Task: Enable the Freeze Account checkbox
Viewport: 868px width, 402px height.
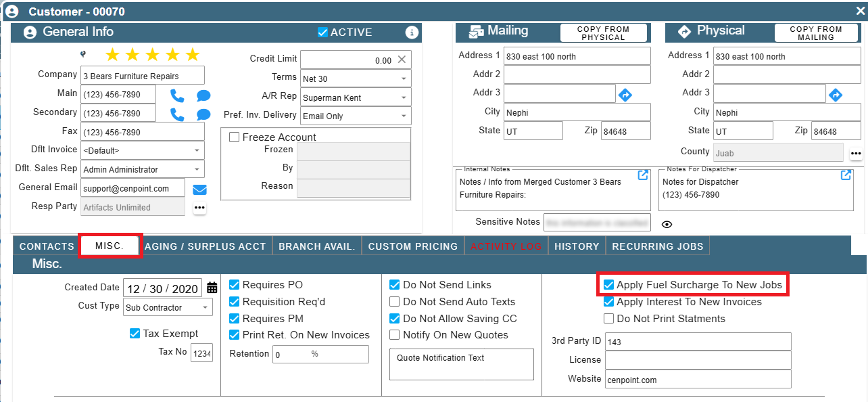Action: (x=235, y=137)
